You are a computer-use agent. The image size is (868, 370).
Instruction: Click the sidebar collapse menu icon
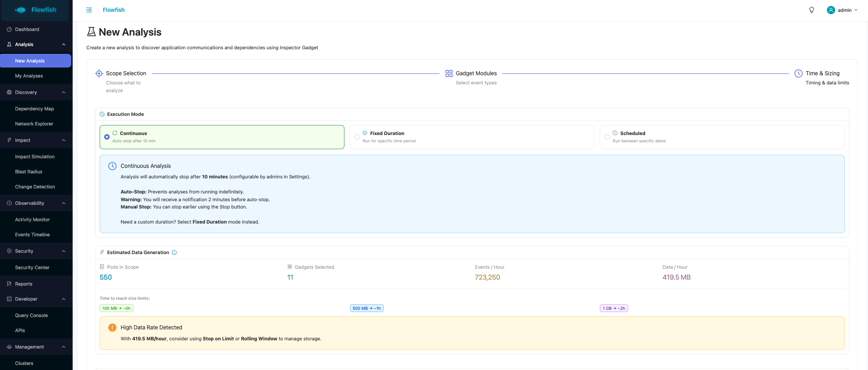click(x=89, y=10)
